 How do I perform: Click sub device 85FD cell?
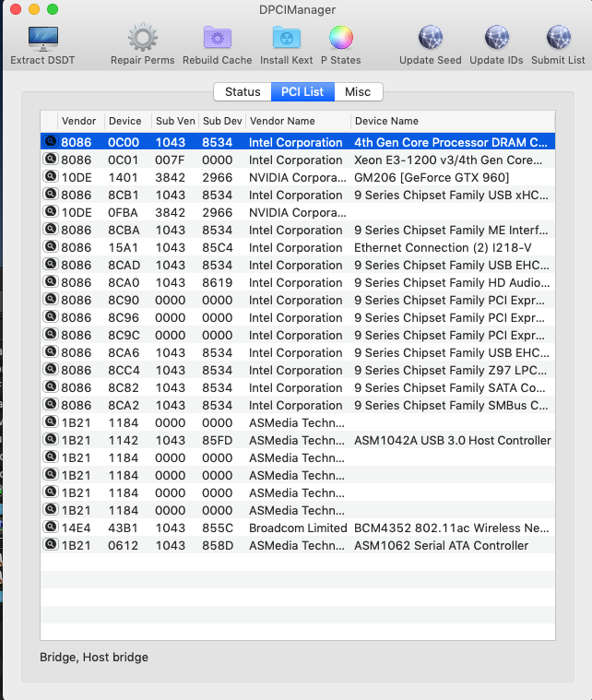218,441
